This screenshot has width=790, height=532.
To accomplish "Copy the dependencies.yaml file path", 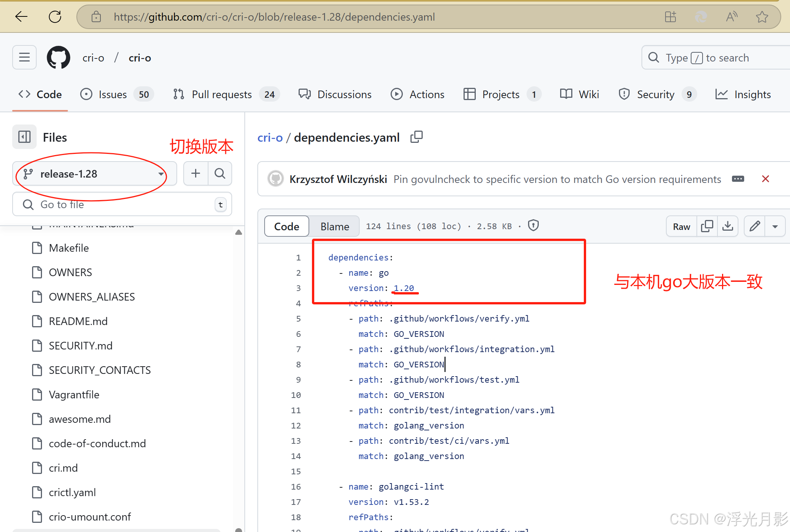I will click(416, 137).
